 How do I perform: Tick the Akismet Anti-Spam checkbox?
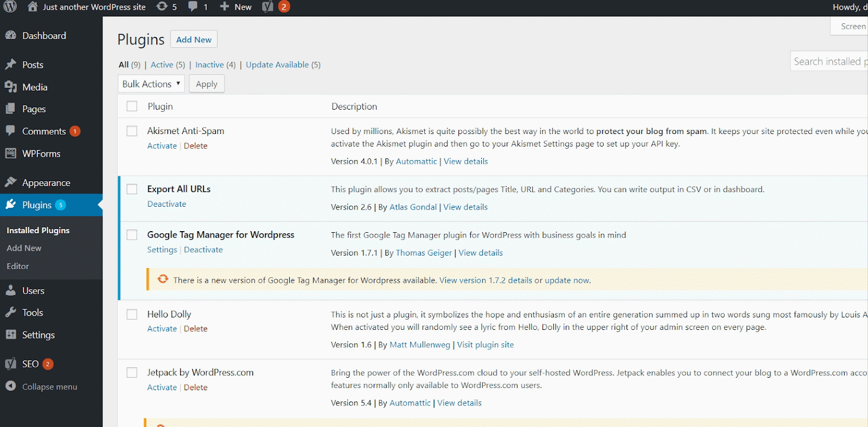coord(132,131)
